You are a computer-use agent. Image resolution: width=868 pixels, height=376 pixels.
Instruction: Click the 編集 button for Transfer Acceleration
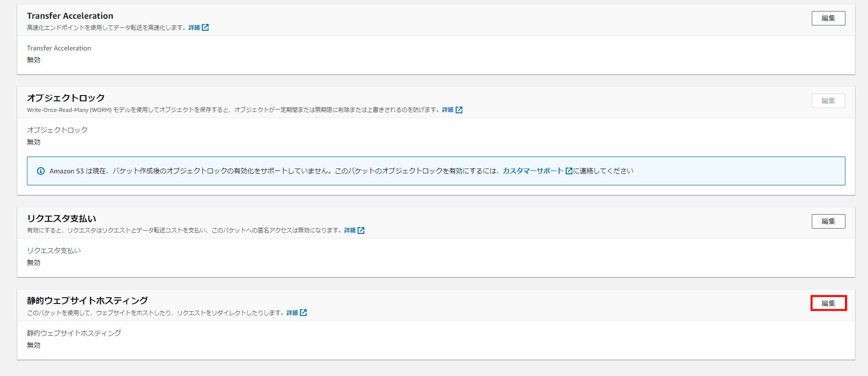828,18
